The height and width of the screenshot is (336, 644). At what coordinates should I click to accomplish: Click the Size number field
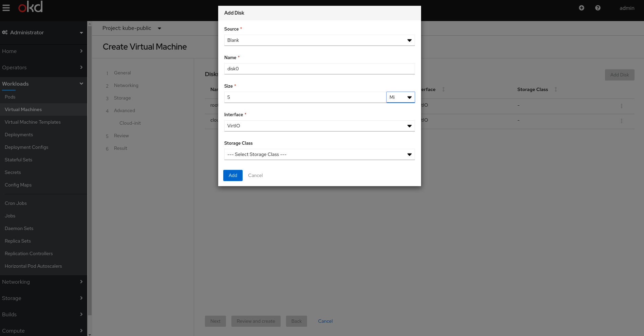click(x=305, y=97)
